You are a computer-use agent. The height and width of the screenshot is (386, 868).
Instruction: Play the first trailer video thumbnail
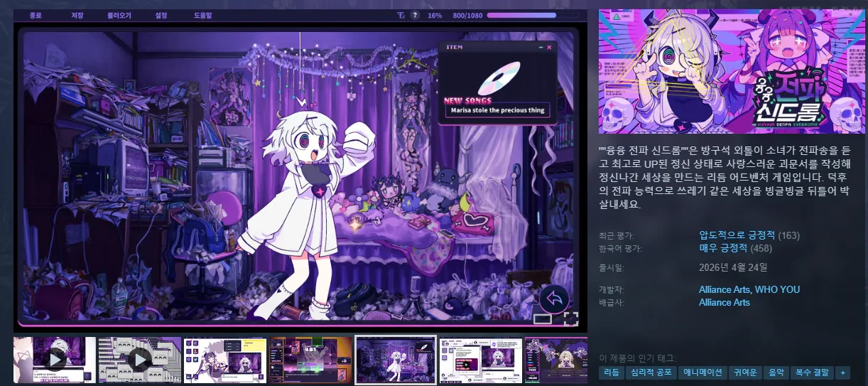pyautogui.click(x=54, y=360)
